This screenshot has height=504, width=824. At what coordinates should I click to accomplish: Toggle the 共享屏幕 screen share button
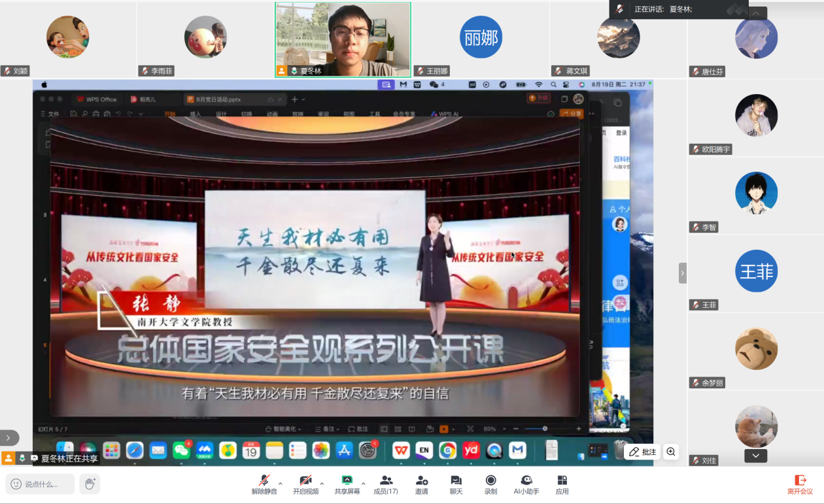tap(347, 484)
